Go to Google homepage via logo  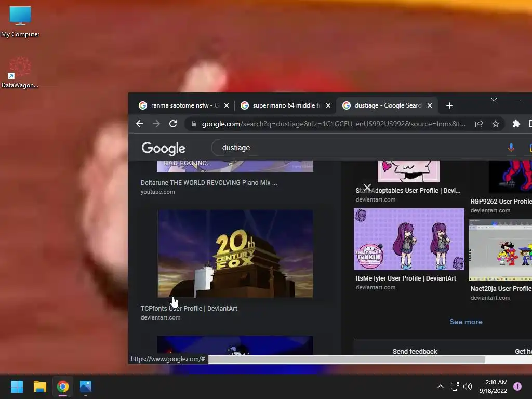(x=164, y=148)
